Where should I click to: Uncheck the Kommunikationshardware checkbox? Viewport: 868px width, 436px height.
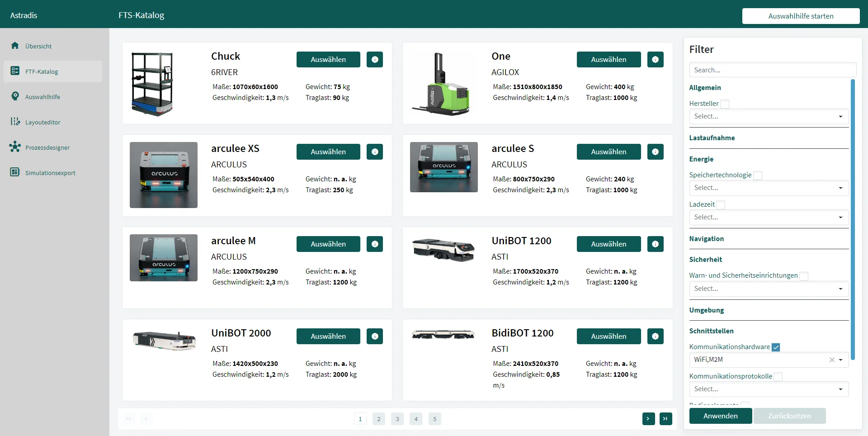point(776,347)
